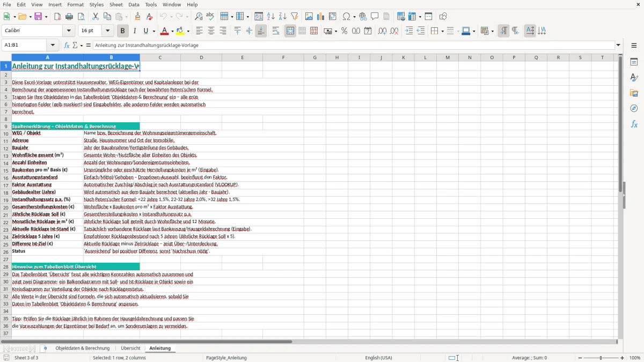Viewport: 644px width, 362px height.
Task: Switch to Objektdaten & Berechnung sheet
Action: tap(83, 348)
